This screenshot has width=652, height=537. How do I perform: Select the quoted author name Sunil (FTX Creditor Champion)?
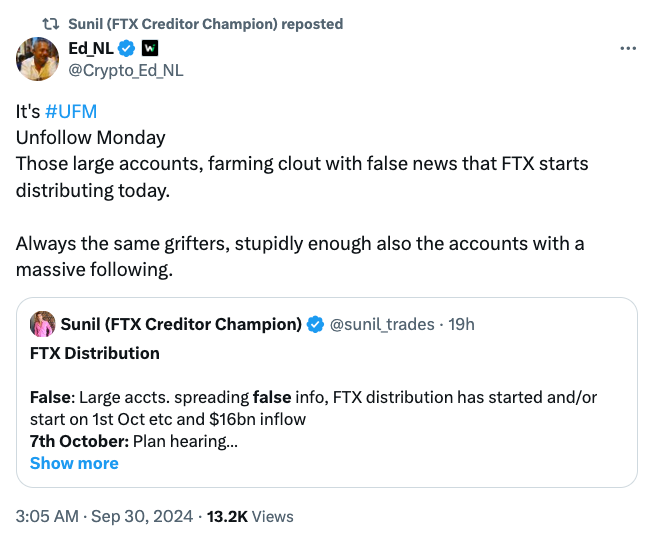tap(181, 324)
